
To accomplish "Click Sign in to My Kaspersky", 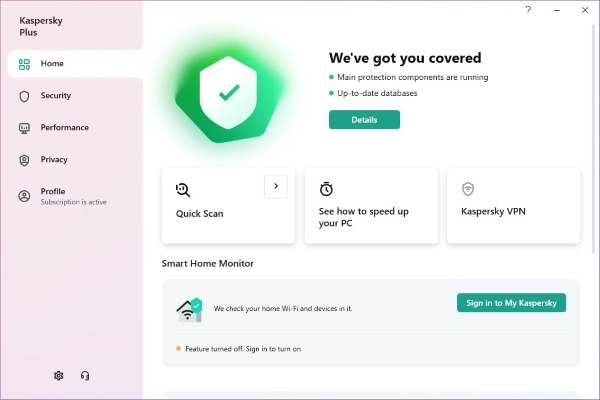I will 511,302.
